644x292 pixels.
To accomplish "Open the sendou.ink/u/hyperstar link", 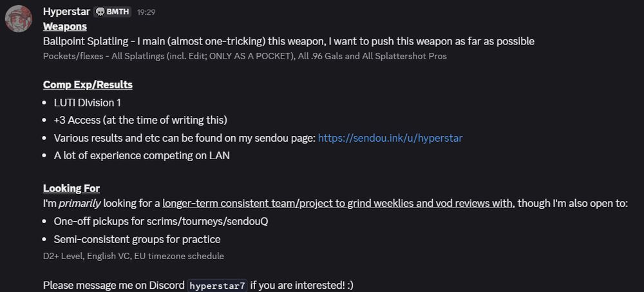I will pos(390,138).
